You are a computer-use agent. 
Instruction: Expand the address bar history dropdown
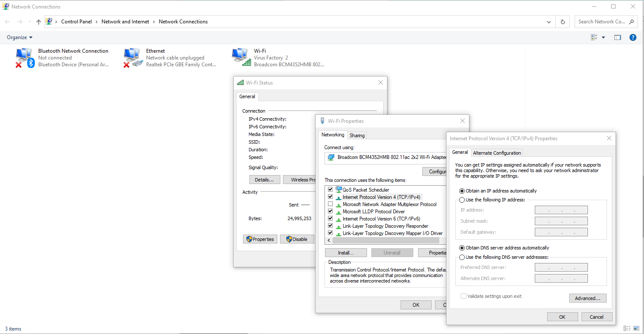pyautogui.click(x=548, y=22)
